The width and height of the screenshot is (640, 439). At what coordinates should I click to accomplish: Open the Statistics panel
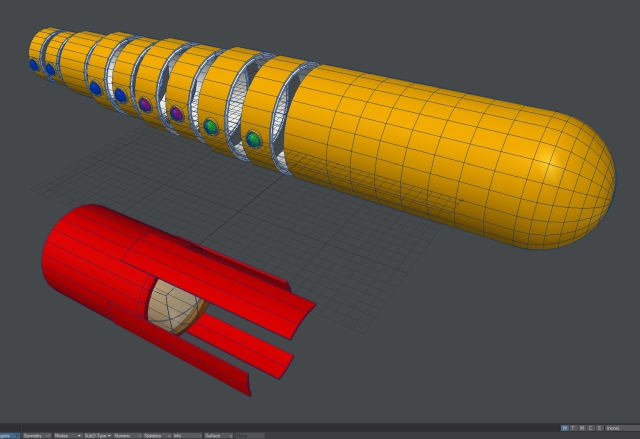pyautogui.click(x=154, y=435)
